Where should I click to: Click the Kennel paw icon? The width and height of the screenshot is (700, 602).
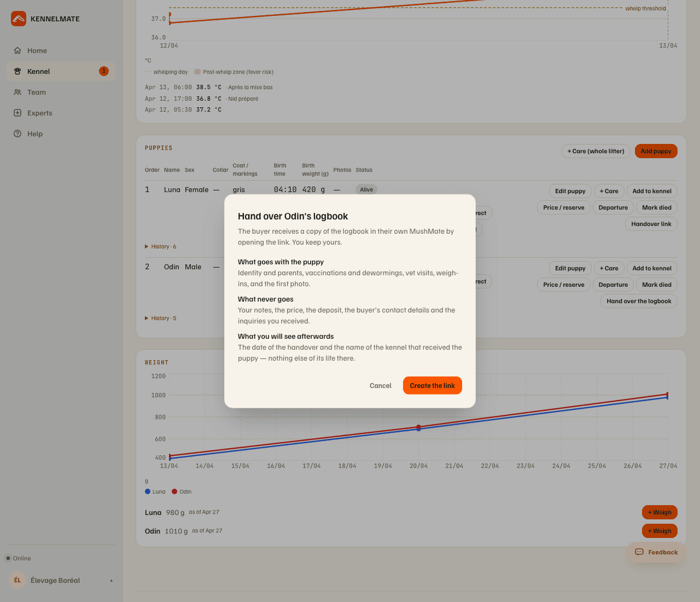coord(17,71)
